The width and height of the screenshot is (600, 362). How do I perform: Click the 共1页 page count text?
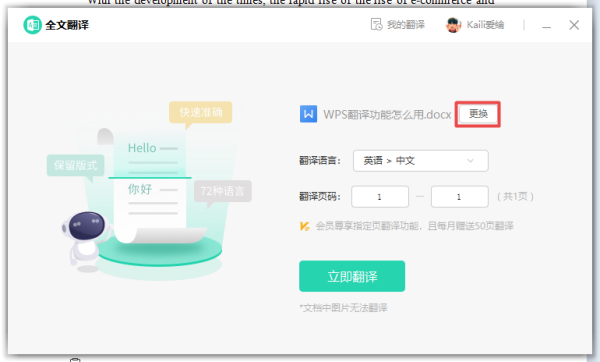point(515,197)
